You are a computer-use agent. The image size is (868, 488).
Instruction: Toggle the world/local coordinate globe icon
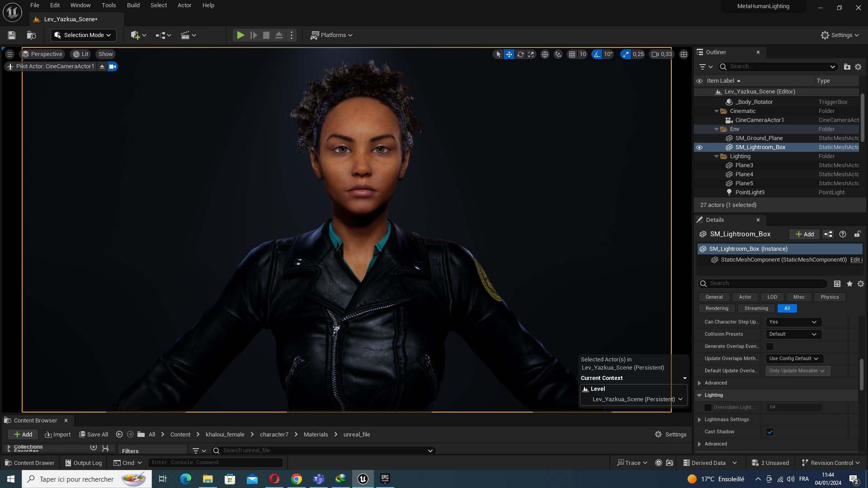(x=545, y=54)
